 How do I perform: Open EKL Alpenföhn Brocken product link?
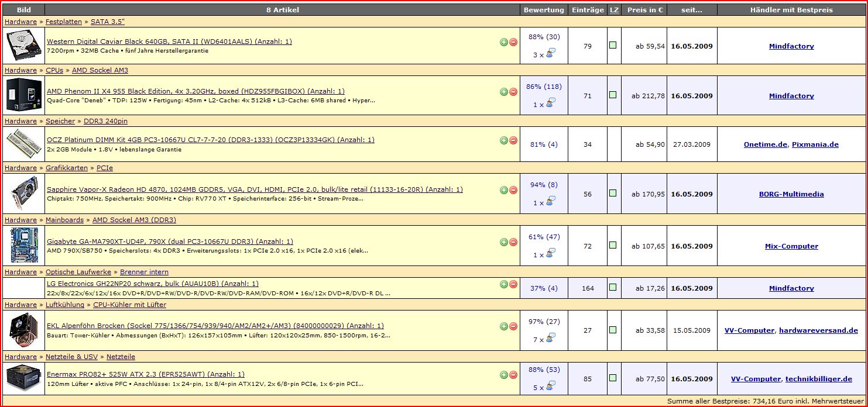[x=215, y=326]
